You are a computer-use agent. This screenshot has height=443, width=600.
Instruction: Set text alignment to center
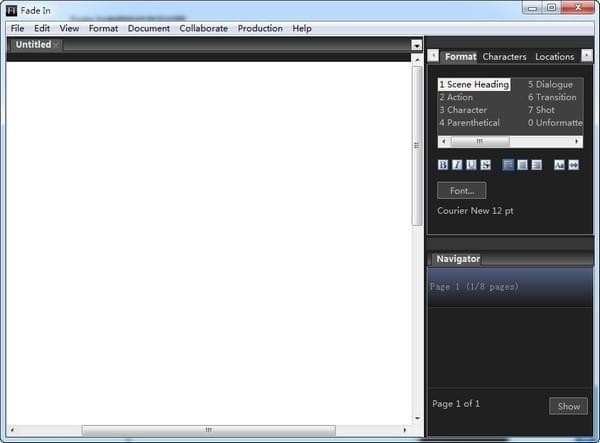tap(522, 164)
